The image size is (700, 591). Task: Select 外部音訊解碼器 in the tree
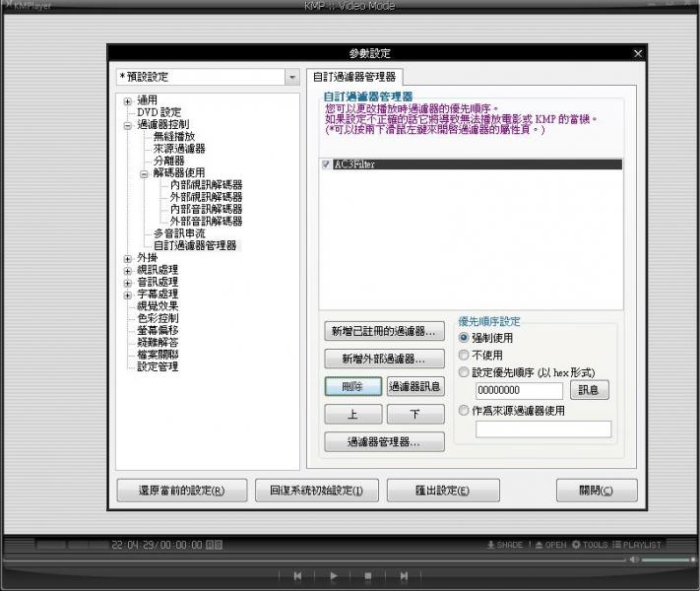click(206, 221)
